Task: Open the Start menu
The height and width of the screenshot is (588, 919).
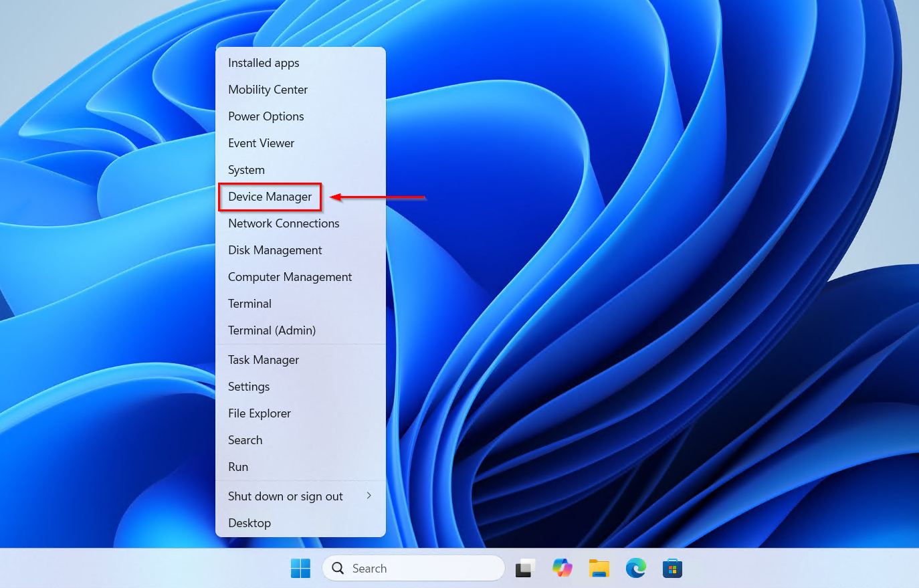Action: pyautogui.click(x=300, y=568)
